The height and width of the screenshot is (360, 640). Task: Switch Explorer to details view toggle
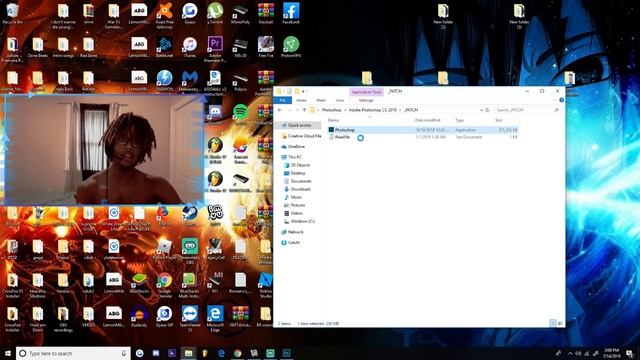pos(553,323)
